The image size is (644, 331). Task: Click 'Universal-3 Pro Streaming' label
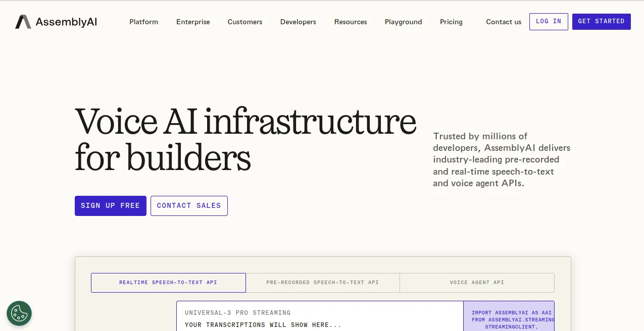[237, 313]
